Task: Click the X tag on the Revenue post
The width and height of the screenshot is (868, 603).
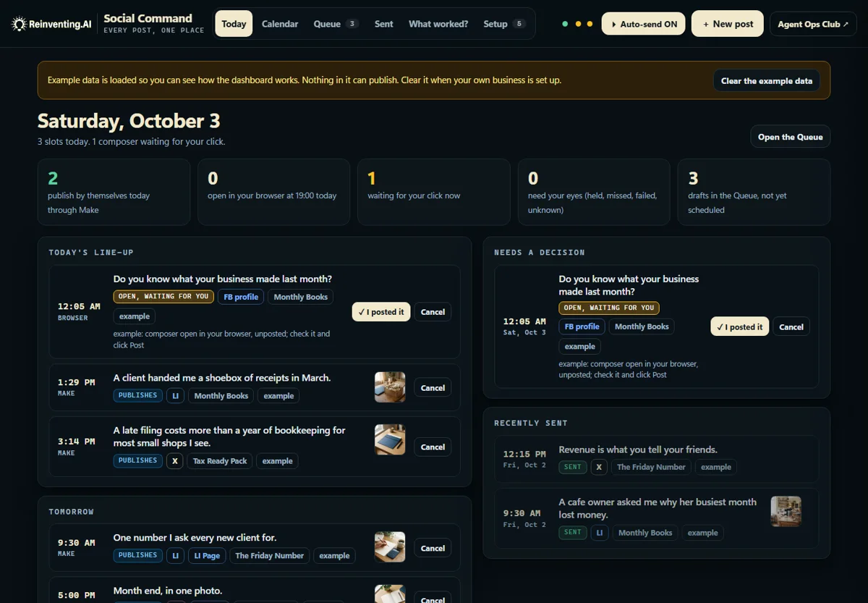Action: point(599,467)
